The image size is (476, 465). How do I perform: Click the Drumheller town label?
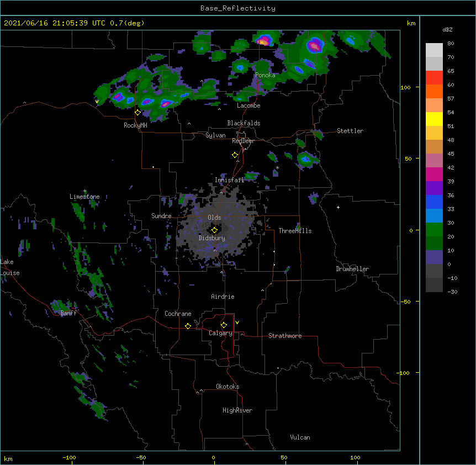click(352, 269)
